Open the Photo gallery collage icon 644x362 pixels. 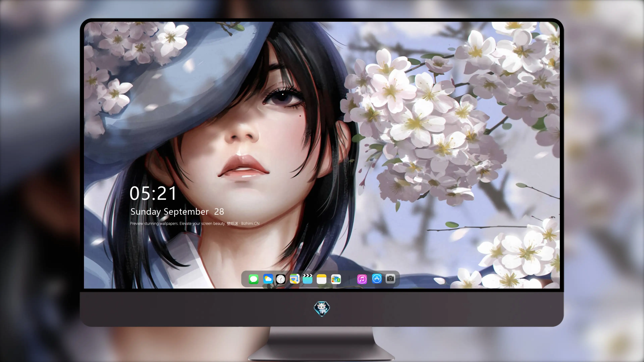336,279
